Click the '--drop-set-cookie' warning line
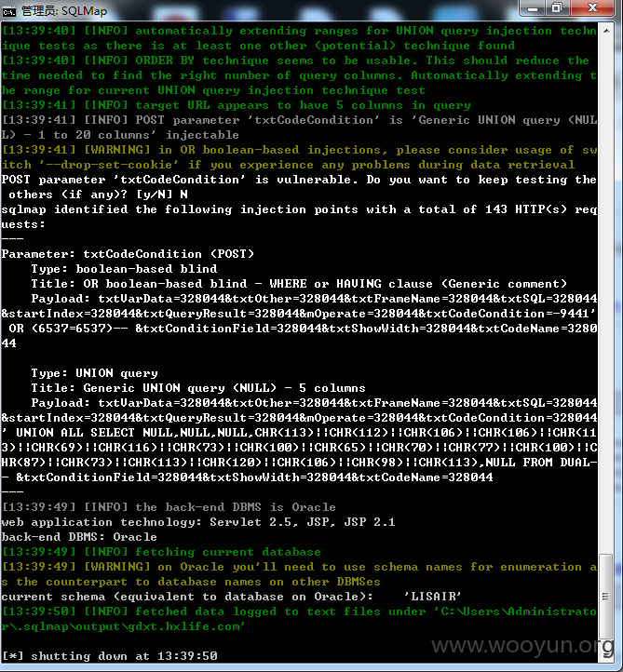 click(288, 165)
